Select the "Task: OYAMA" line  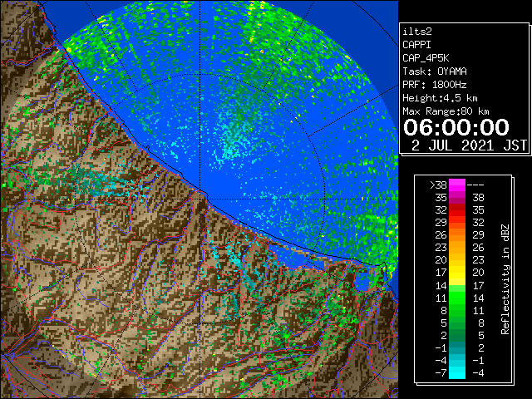pyautogui.click(x=435, y=71)
